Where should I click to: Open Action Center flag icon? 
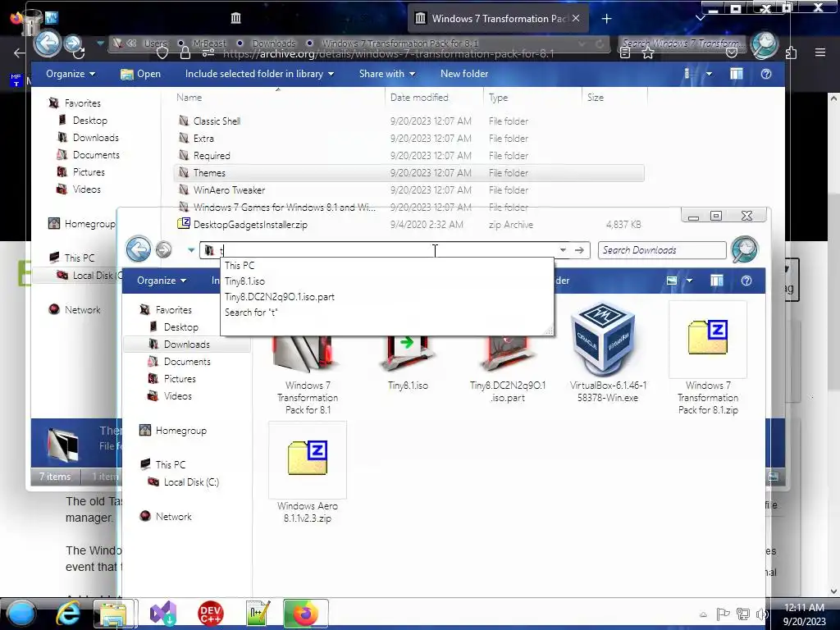(723, 614)
